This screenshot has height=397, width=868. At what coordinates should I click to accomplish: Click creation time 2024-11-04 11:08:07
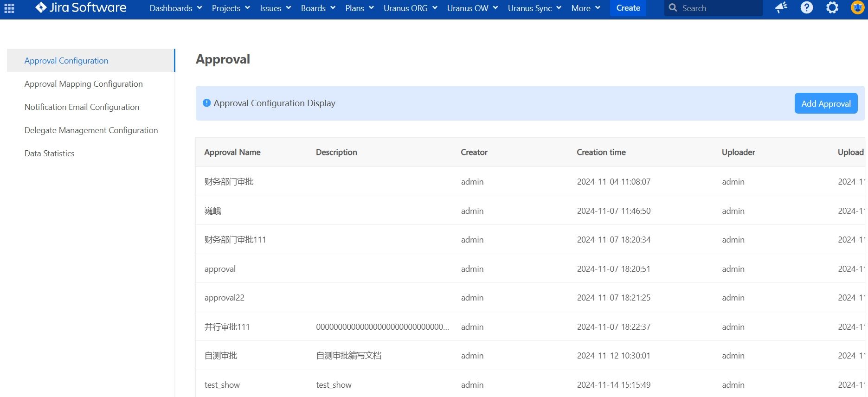click(613, 182)
